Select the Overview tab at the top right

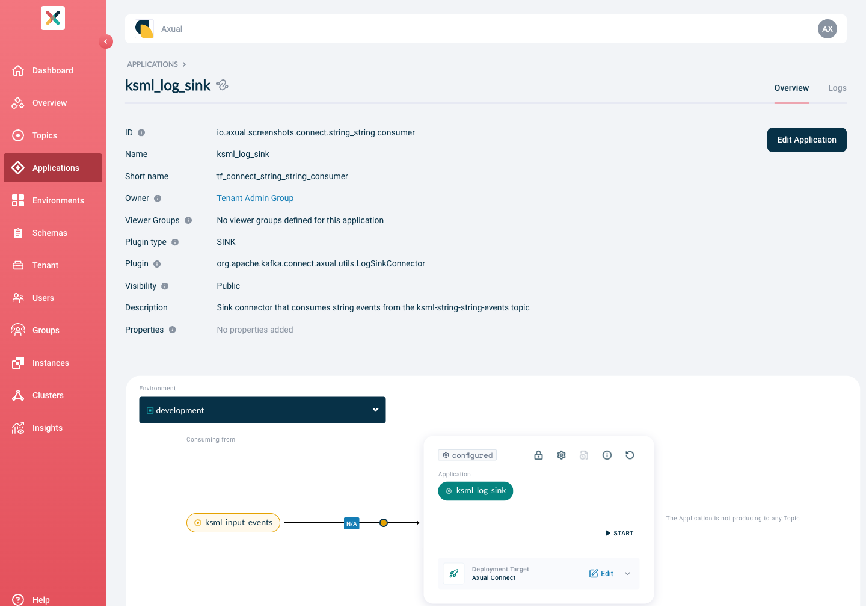click(791, 88)
